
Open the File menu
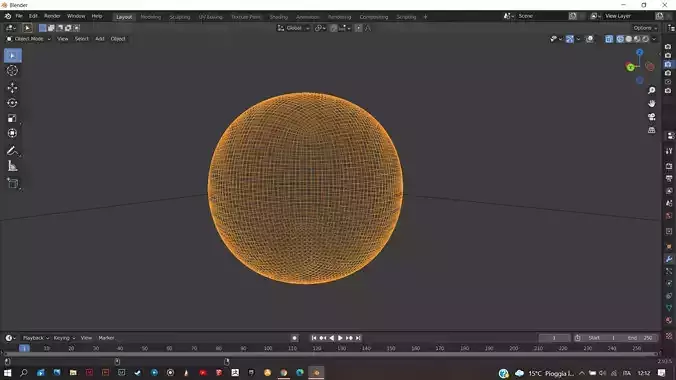(x=19, y=16)
